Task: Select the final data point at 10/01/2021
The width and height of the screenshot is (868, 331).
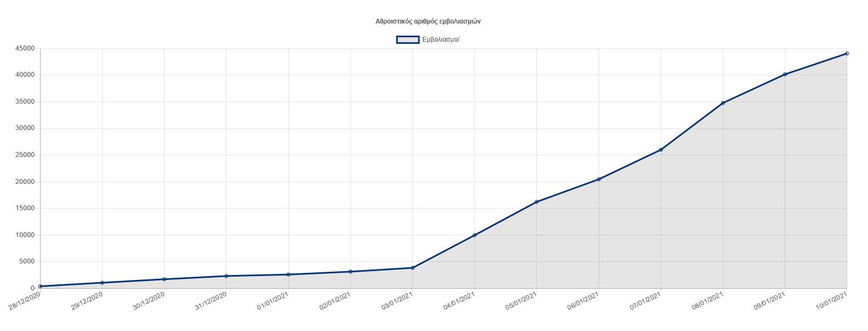Action: tap(847, 53)
